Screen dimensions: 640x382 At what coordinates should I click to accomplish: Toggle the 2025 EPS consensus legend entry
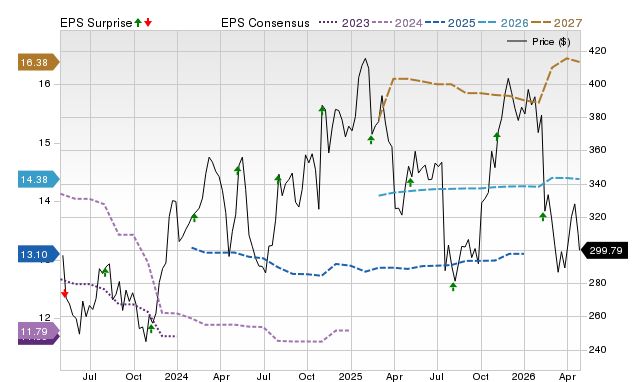450,23
